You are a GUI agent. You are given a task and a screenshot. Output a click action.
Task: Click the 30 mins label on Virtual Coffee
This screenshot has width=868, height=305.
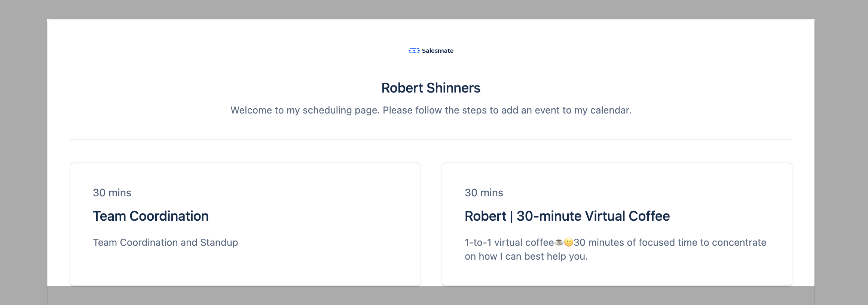(x=484, y=193)
